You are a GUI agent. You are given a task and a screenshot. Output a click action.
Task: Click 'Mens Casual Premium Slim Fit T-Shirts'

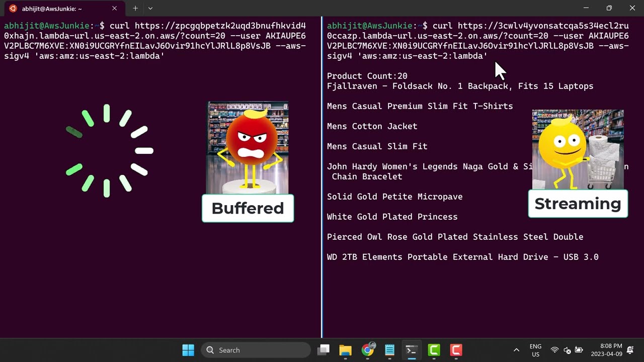[x=420, y=106]
